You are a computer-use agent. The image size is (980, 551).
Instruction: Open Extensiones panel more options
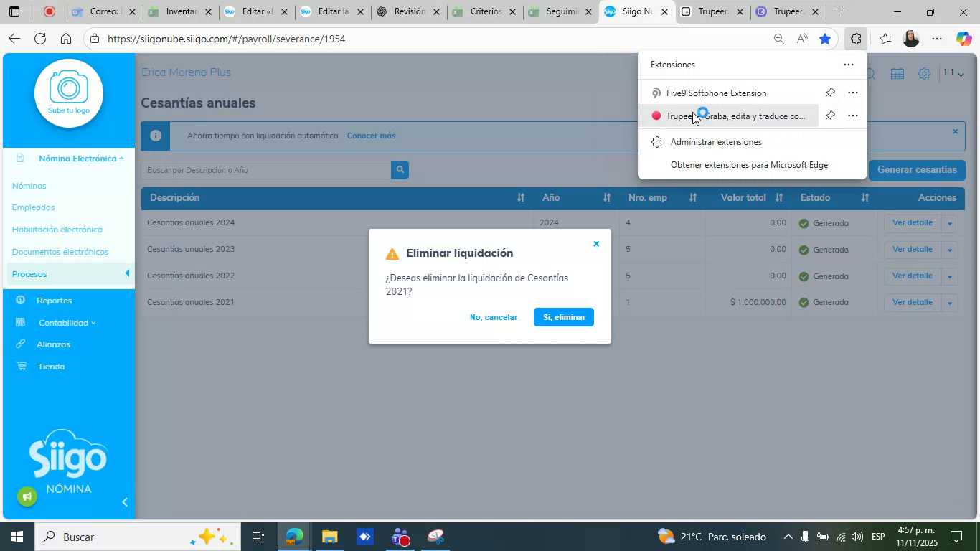(848, 65)
